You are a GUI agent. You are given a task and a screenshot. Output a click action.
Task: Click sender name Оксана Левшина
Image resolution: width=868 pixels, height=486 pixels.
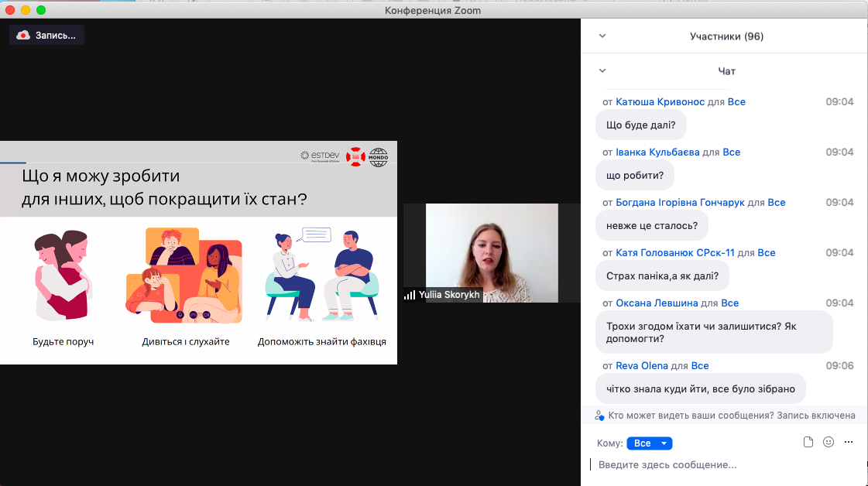click(657, 303)
